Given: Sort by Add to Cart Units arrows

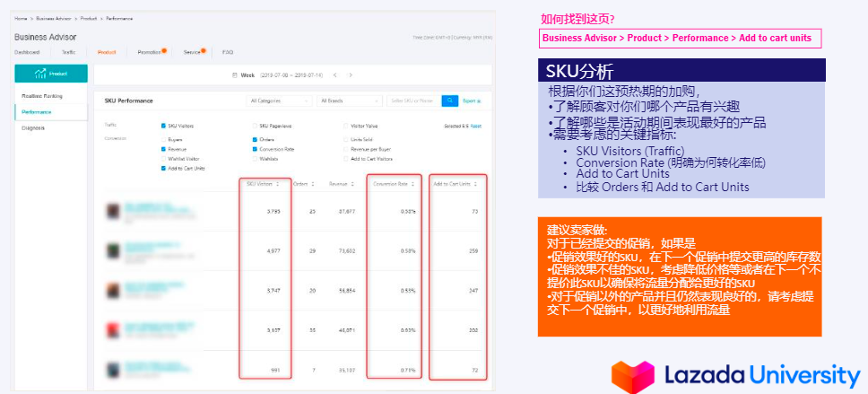Looking at the screenshot, I should click(x=476, y=184).
